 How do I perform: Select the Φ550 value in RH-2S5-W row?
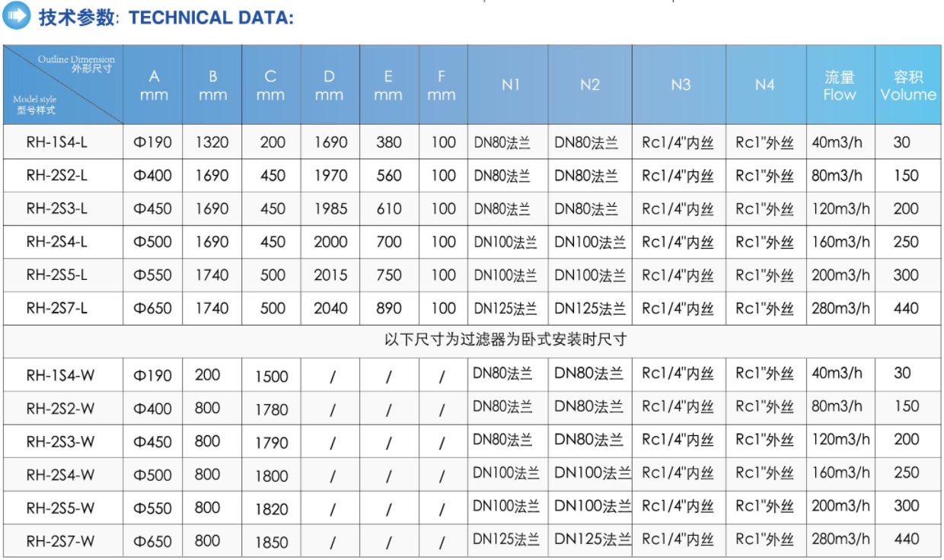coord(153,508)
